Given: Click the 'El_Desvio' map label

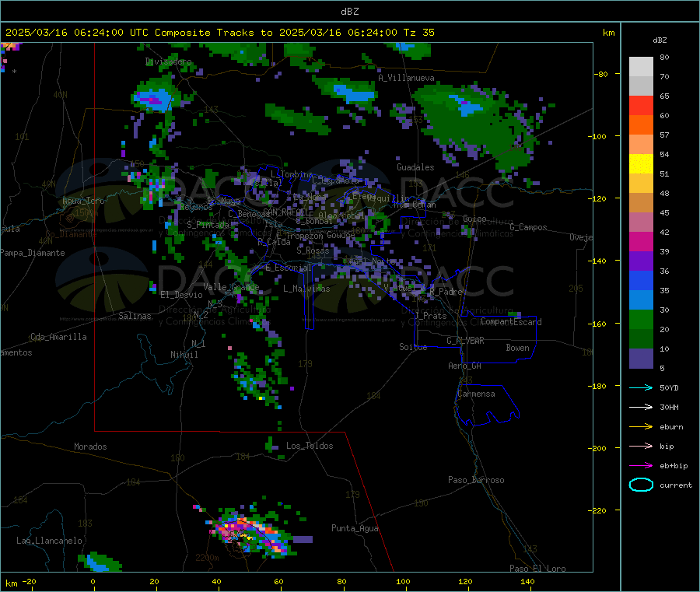Looking at the screenshot, I should pos(181,295).
